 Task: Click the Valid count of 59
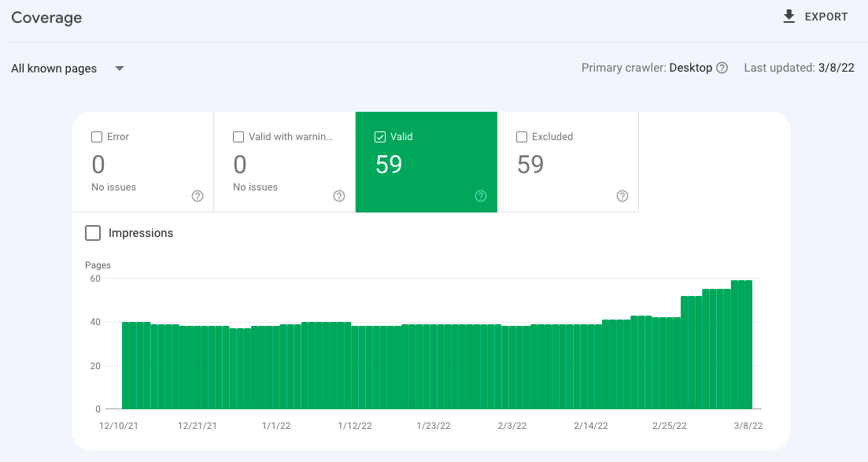[389, 164]
